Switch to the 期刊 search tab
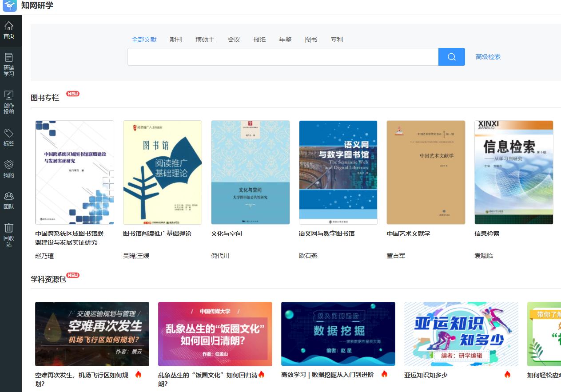561x392 pixels. 176,40
